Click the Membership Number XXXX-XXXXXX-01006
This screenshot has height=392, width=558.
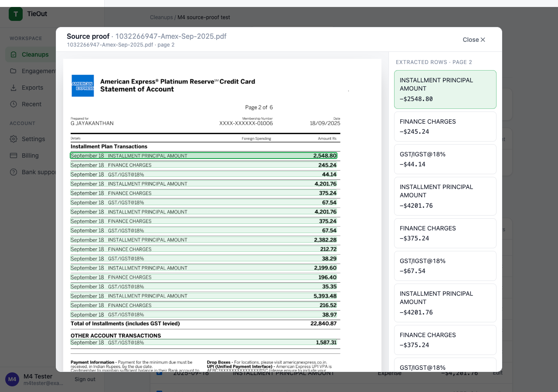point(246,123)
